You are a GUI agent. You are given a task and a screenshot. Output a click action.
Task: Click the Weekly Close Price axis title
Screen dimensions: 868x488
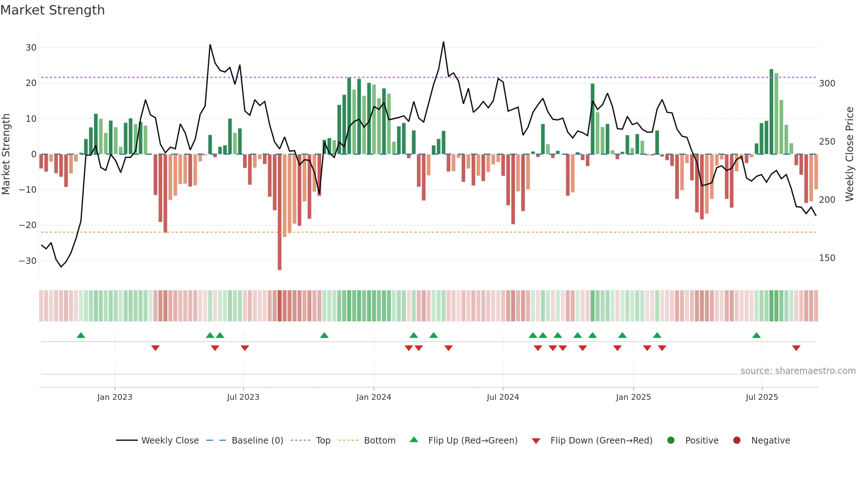[850, 154]
